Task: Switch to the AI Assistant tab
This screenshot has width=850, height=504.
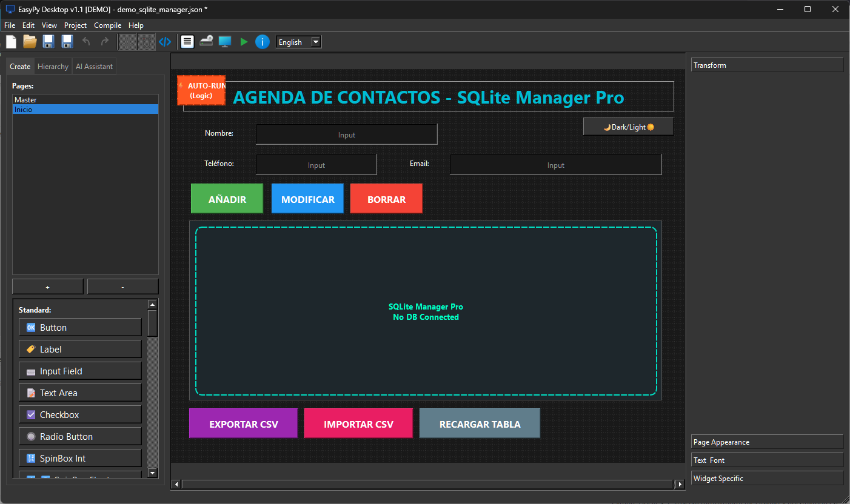Action: pos(94,67)
